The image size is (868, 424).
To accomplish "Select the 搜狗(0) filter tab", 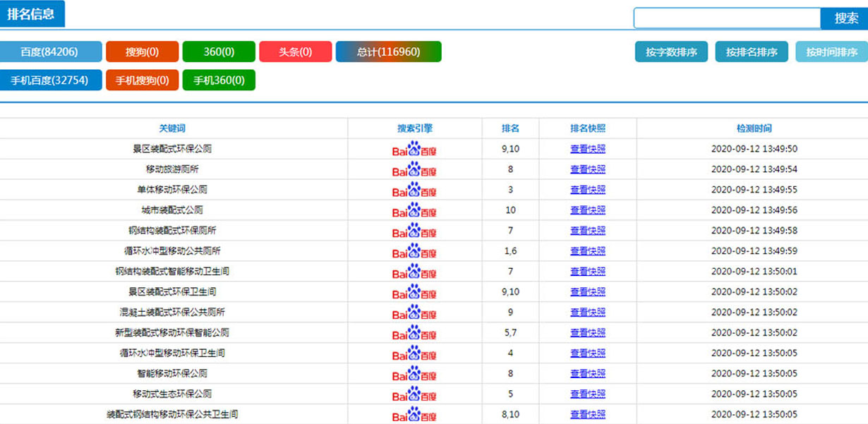I will click(x=142, y=52).
